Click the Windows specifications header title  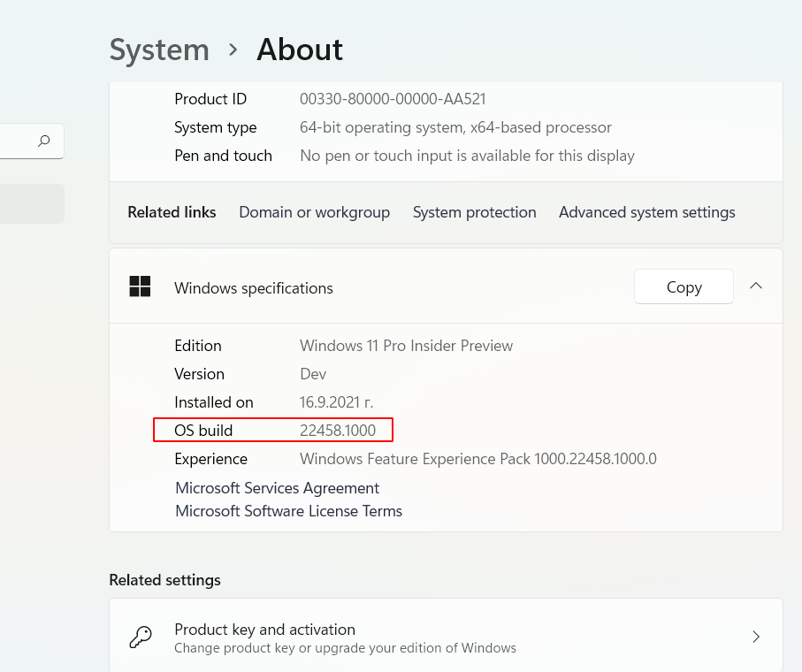(254, 288)
